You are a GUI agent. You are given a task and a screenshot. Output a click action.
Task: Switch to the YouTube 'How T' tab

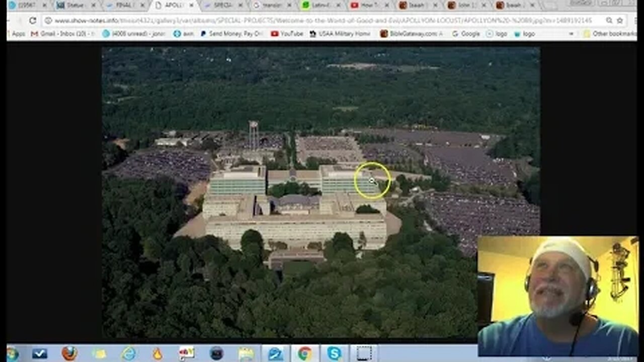(369, 6)
